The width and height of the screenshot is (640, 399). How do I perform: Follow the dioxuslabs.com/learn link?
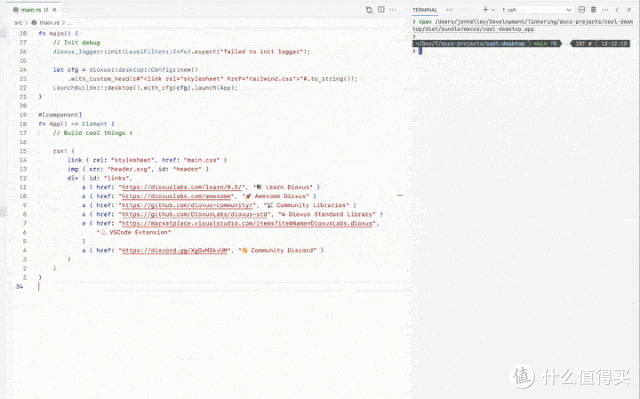[x=182, y=187]
